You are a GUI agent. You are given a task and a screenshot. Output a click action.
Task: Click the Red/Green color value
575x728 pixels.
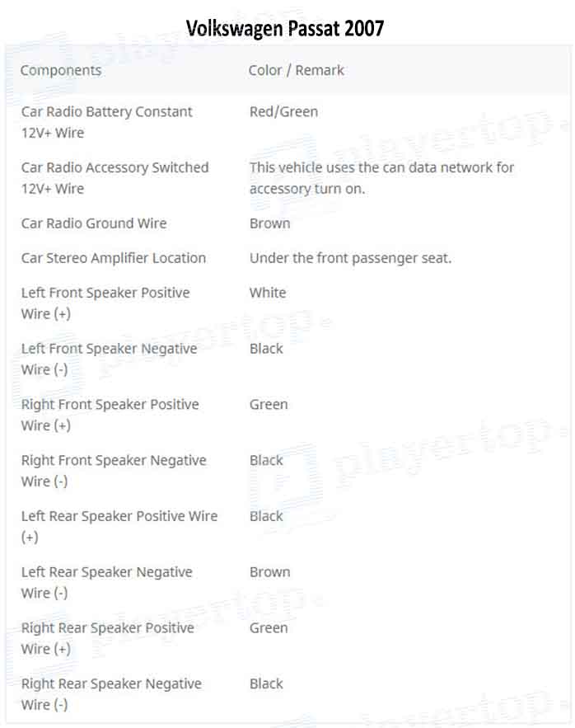(283, 111)
